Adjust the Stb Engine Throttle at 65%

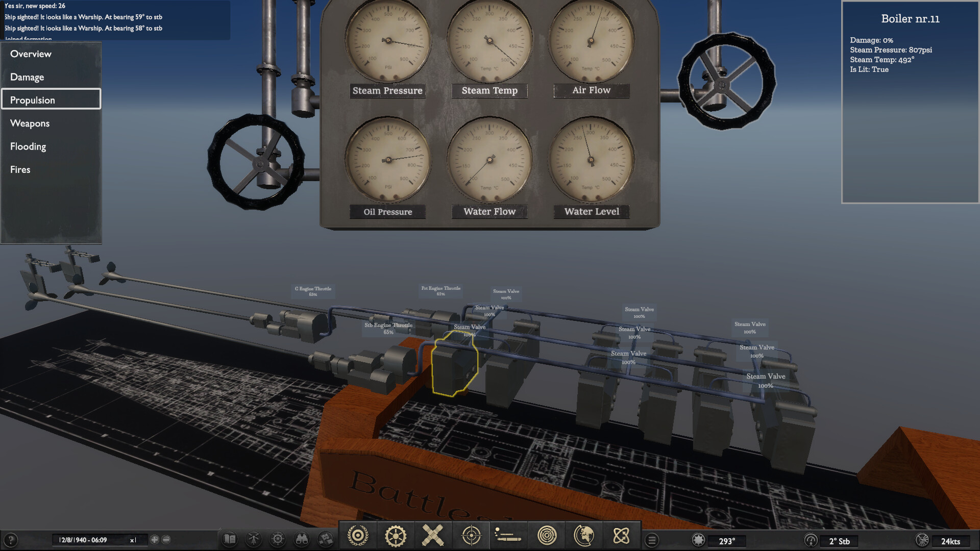388,328
